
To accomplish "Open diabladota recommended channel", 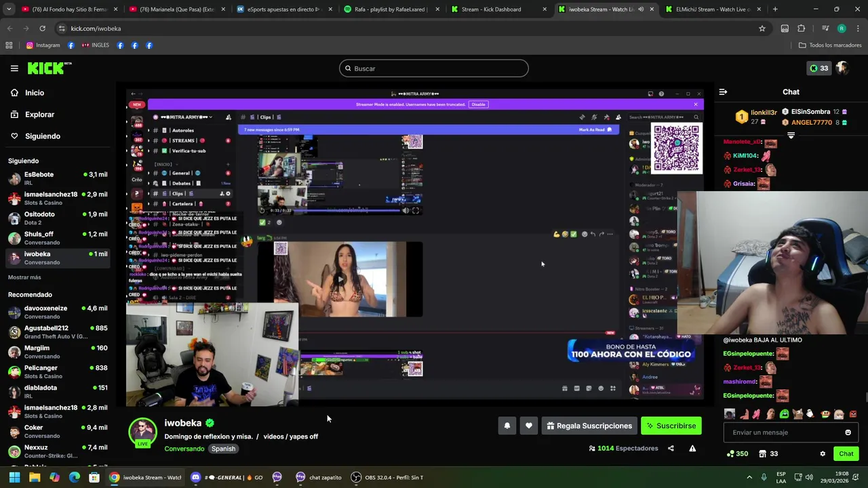I will point(58,392).
